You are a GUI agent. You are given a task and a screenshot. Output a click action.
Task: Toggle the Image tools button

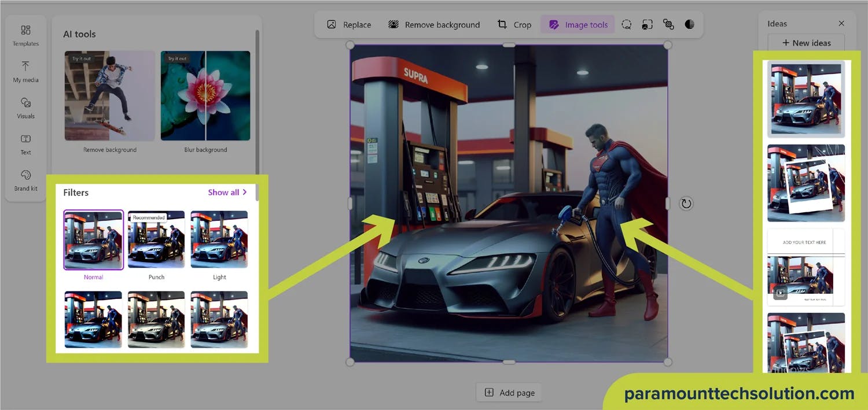578,24
